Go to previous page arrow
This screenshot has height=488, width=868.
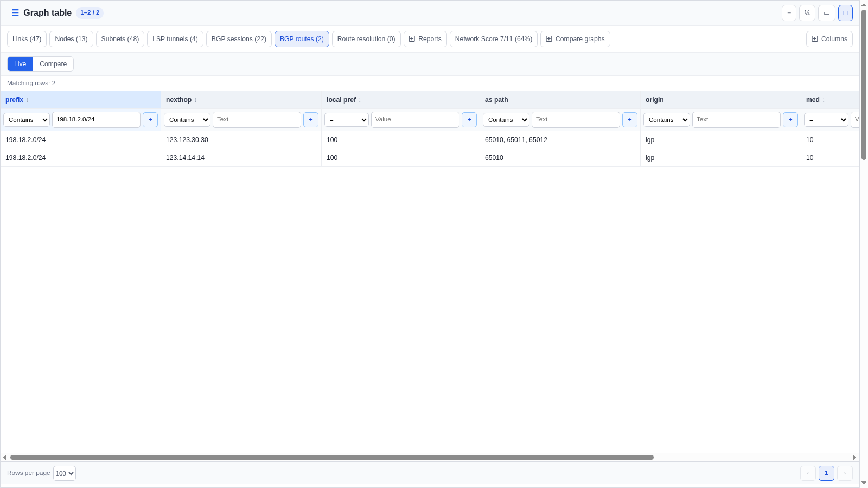tap(808, 473)
